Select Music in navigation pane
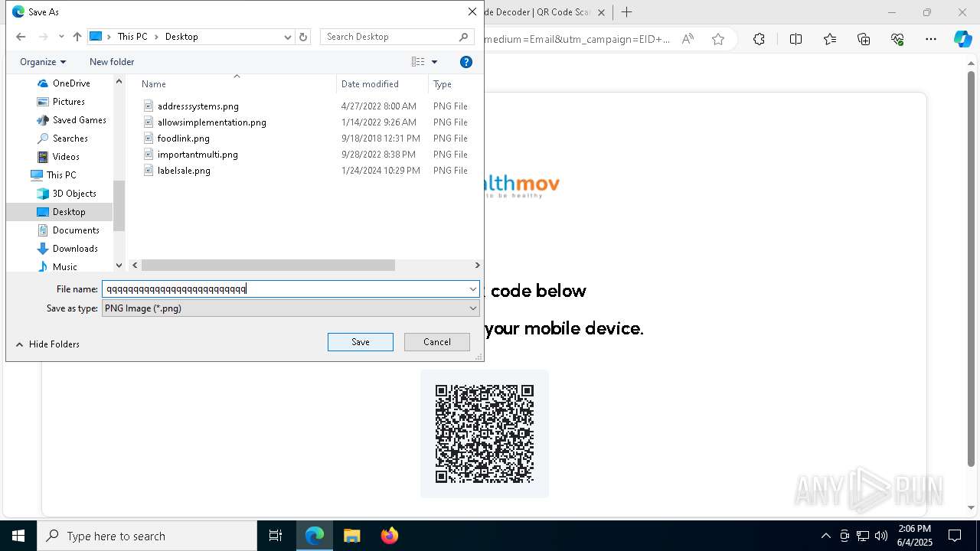 [65, 266]
